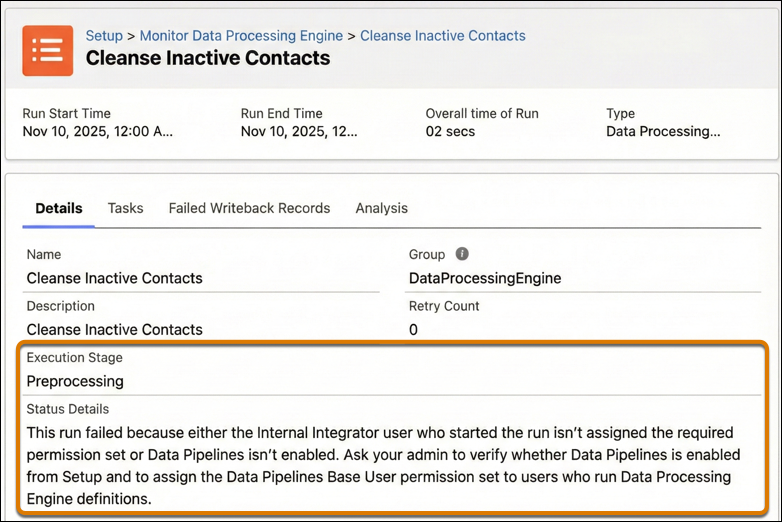
Task: Go to Monitor Data Processing Engine breadcrumb
Action: tap(241, 36)
